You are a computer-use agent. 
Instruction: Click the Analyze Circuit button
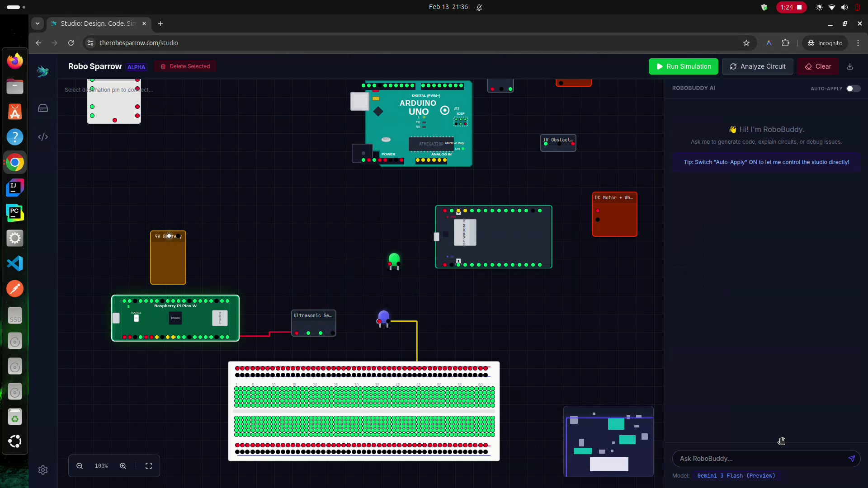(x=757, y=66)
